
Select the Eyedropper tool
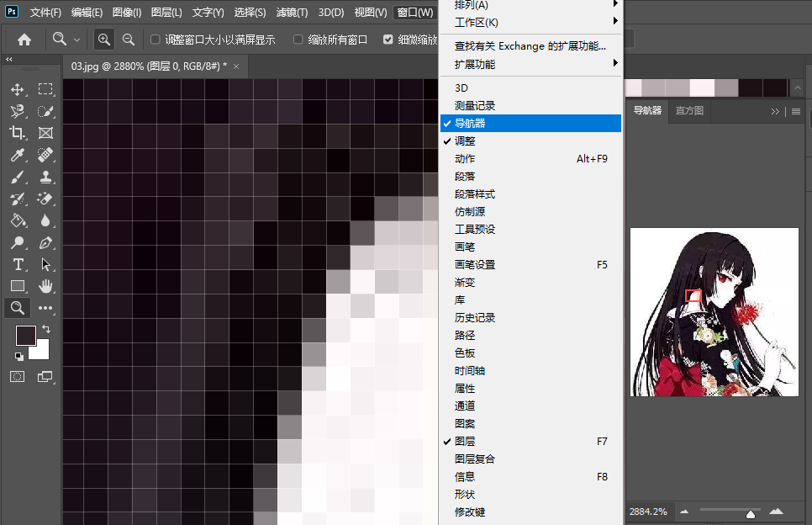click(x=17, y=155)
